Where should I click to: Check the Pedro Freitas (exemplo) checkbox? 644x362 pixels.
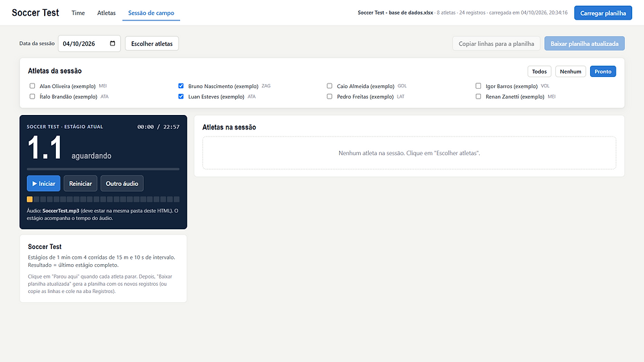[x=329, y=97]
